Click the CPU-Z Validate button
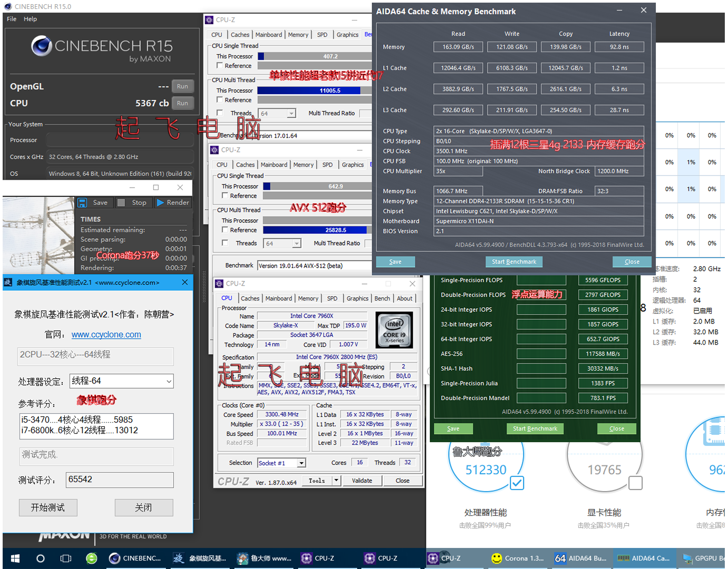This screenshot has width=728, height=569. pyautogui.click(x=362, y=480)
